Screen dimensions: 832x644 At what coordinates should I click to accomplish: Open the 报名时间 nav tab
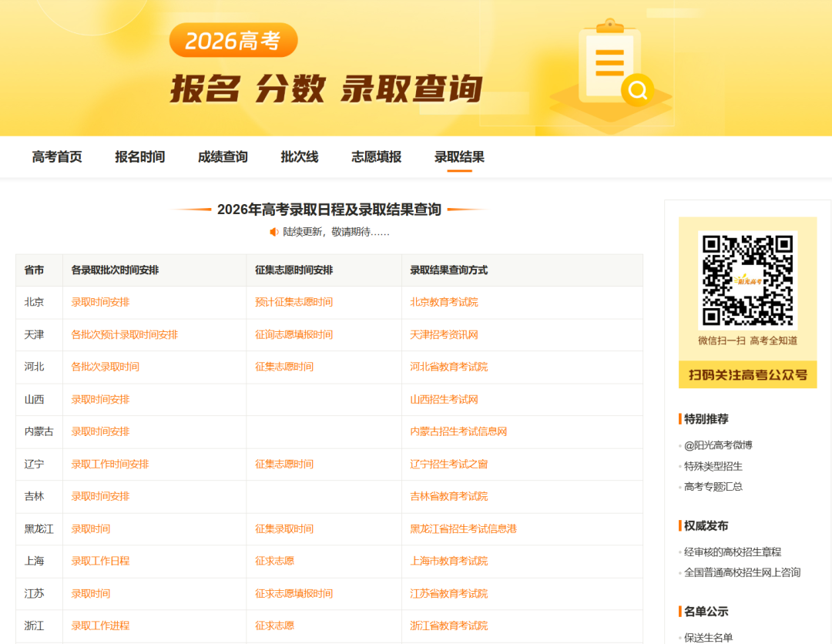[x=140, y=157]
